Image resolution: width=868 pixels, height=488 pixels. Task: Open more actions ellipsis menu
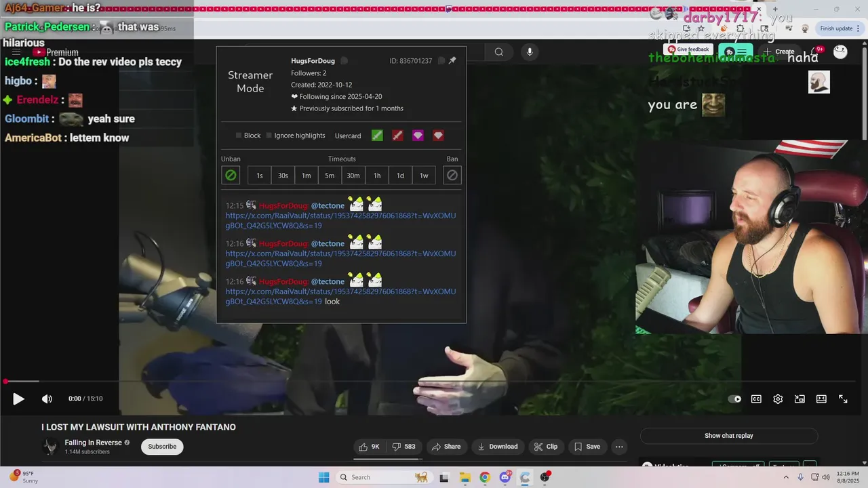tap(619, 447)
